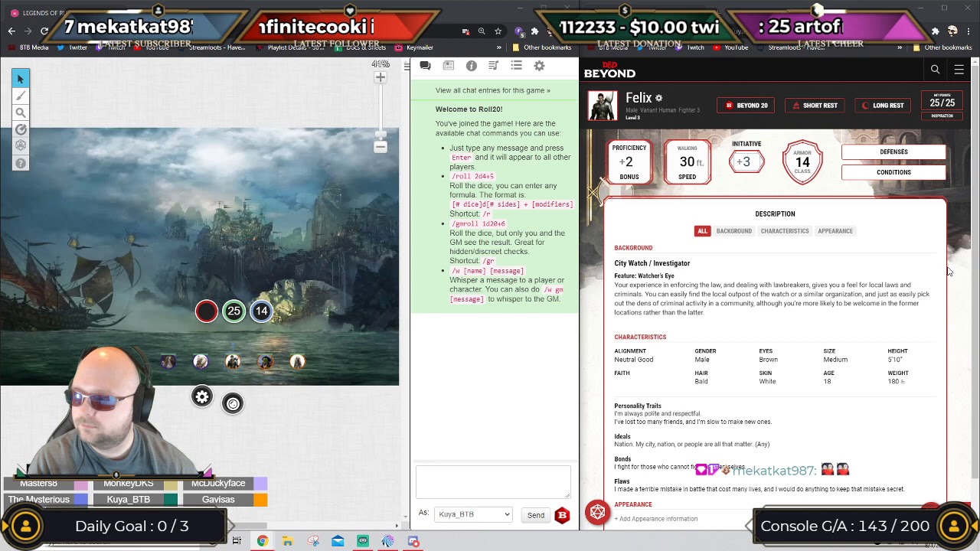Screen dimensions: 980x551
Task: Open the Proficiency Bonus +2 box
Action: point(629,162)
